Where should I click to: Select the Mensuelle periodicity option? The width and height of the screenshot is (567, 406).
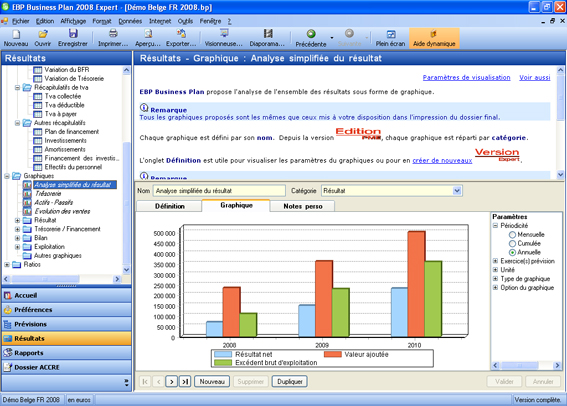pos(512,235)
